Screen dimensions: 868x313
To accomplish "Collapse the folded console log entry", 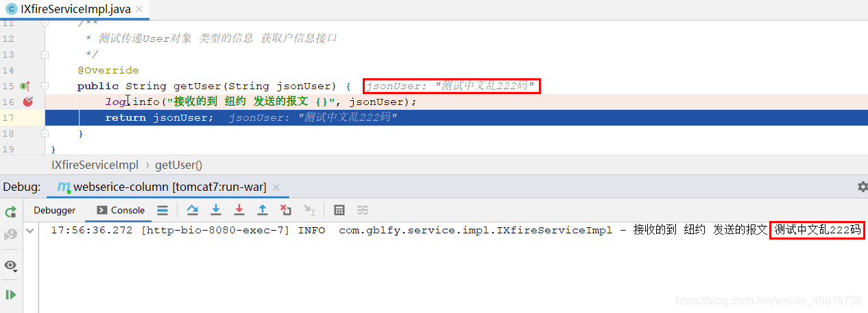I will (x=29, y=231).
